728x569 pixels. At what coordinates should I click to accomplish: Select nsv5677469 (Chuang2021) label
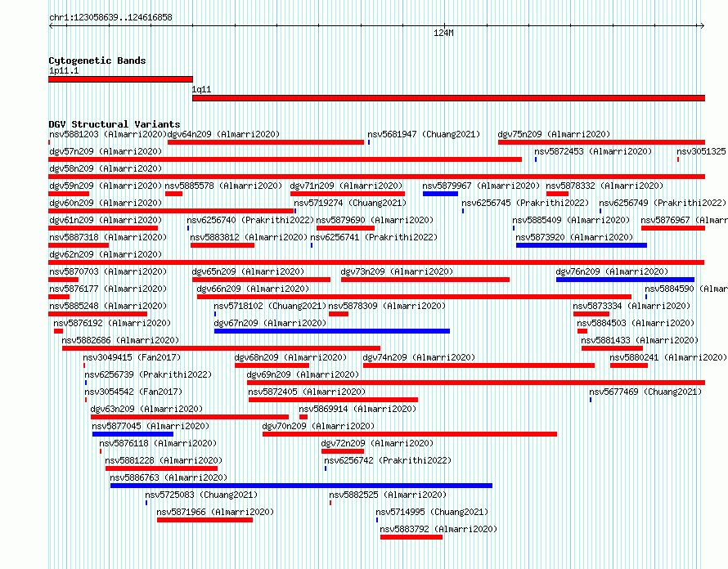point(645,392)
